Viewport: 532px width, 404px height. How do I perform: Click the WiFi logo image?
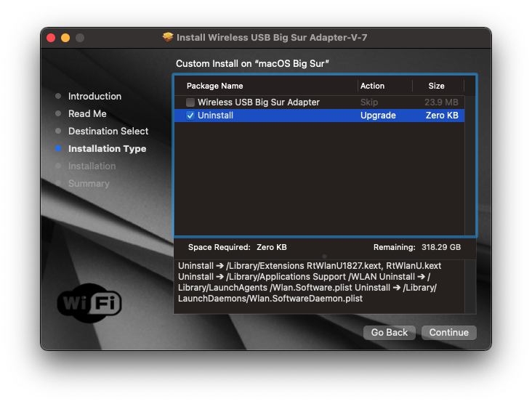(89, 302)
